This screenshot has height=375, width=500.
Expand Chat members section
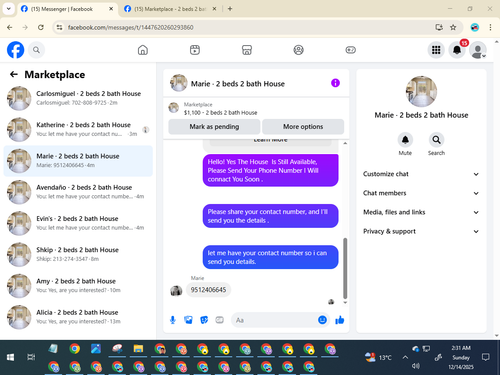pyautogui.click(x=421, y=193)
